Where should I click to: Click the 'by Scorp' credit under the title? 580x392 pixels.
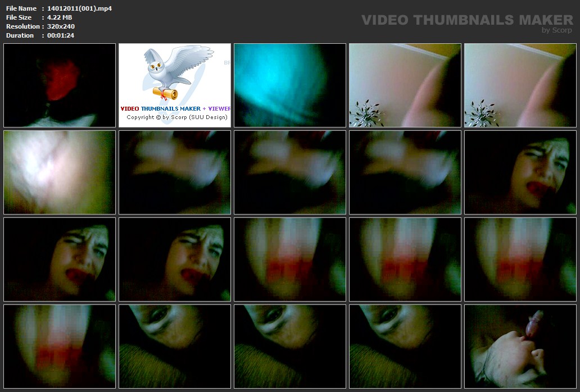pos(556,30)
